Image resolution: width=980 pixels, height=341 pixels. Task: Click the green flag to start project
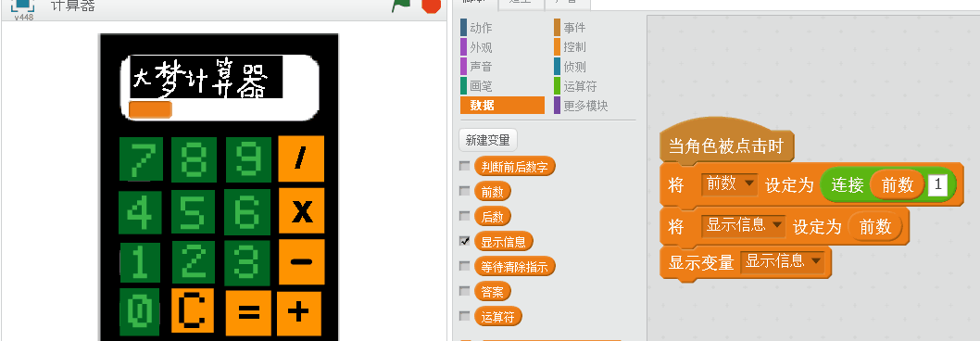pos(400,5)
